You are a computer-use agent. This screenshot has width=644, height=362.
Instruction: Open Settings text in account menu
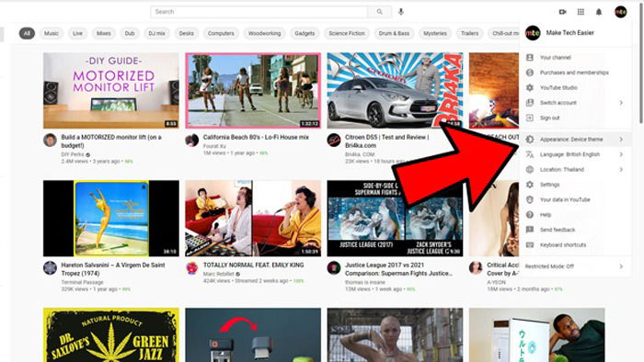click(x=549, y=185)
